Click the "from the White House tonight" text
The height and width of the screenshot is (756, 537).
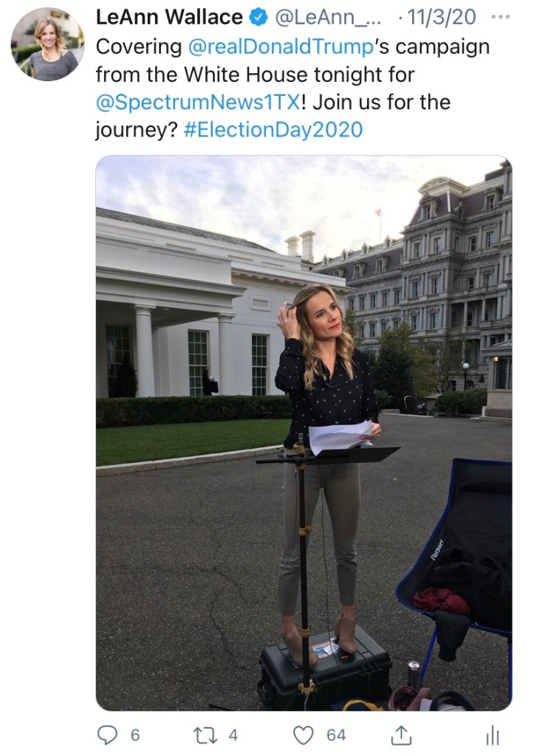256,74
